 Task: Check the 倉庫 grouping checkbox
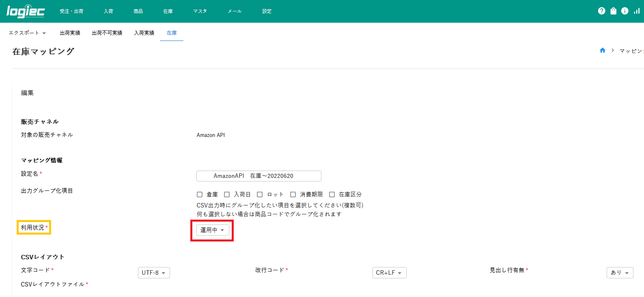point(200,194)
